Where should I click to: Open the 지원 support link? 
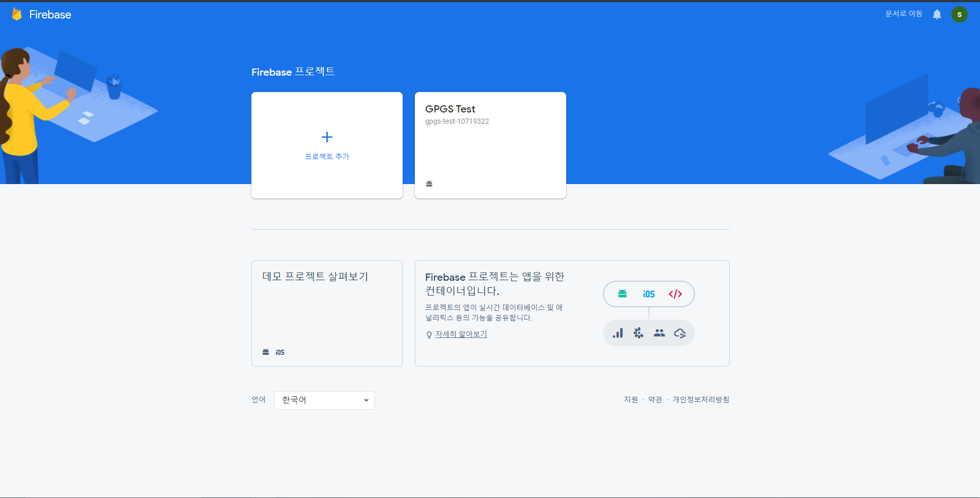[x=631, y=399]
